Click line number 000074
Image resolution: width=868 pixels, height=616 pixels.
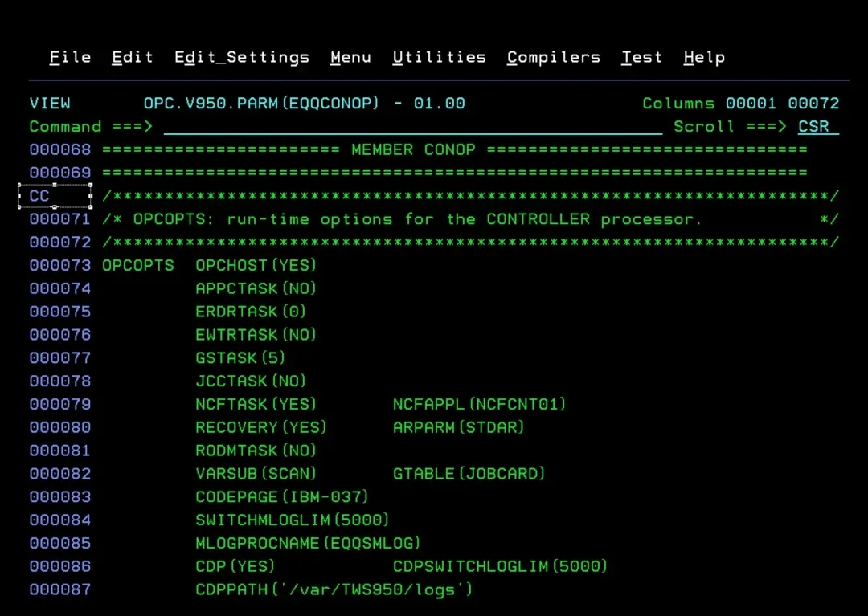(x=59, y=289)
